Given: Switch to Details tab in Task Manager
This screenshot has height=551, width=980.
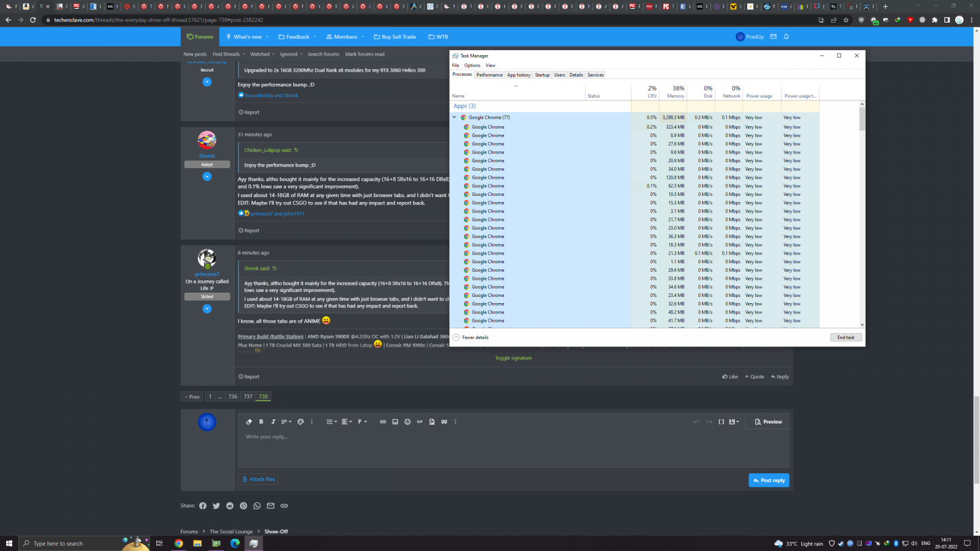Looking at the screenshot, I should click(576, 75).
